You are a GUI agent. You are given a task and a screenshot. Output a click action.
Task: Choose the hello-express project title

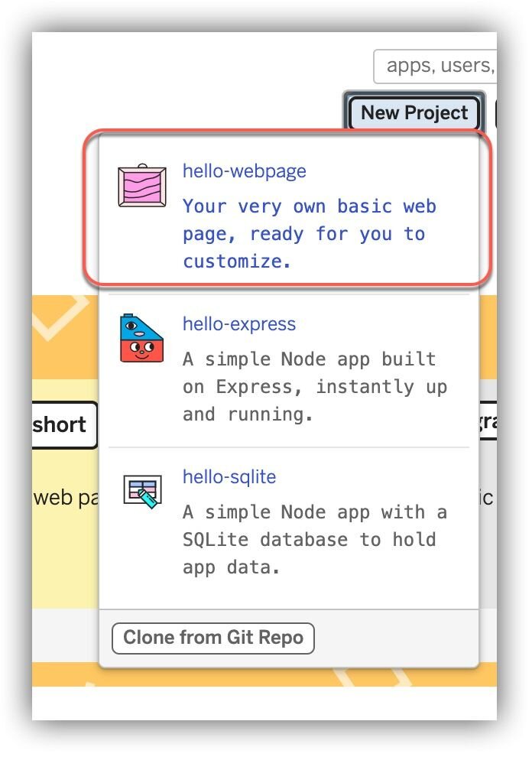[239, 324]
